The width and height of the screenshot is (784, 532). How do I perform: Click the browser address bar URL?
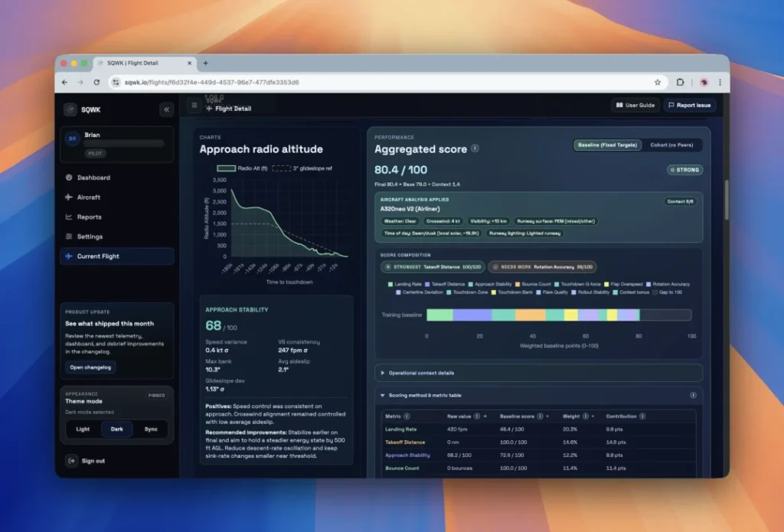tap(212, 82)
